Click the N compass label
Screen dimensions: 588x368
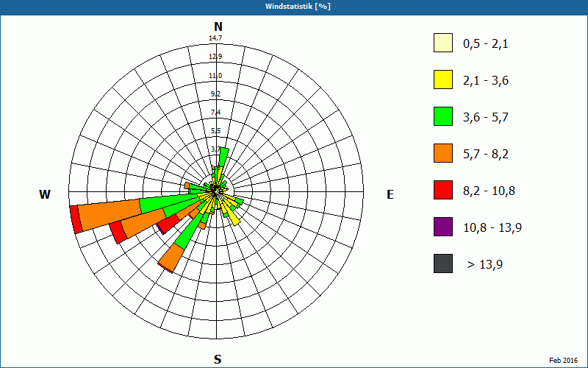(218, 26)
